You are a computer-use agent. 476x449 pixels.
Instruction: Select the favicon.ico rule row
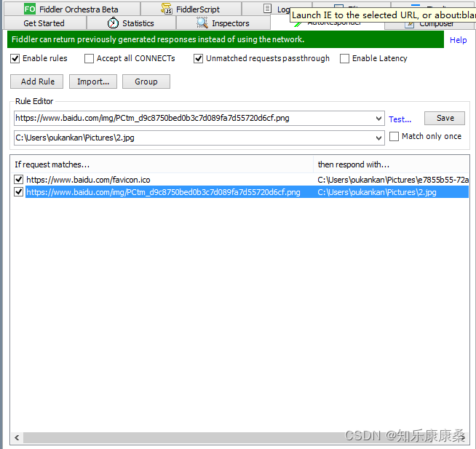tap(241, 180)
